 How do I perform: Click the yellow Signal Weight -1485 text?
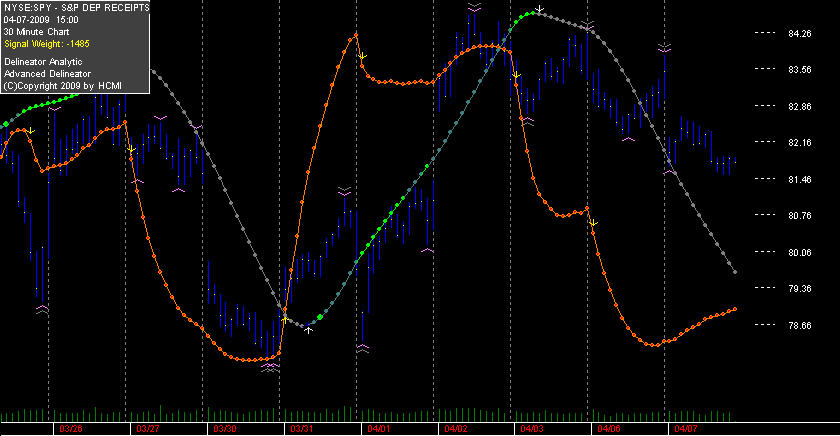(x=47, y=44)
